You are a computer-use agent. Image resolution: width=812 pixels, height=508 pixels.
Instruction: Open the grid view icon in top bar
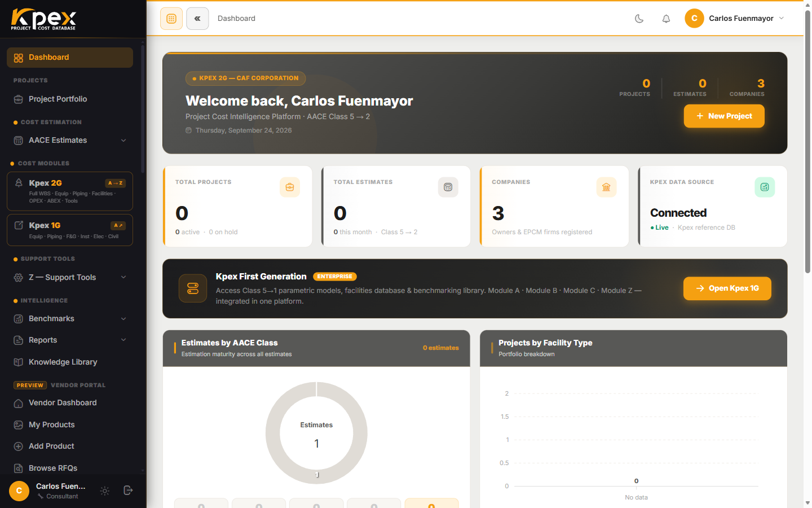coord(171,19)
